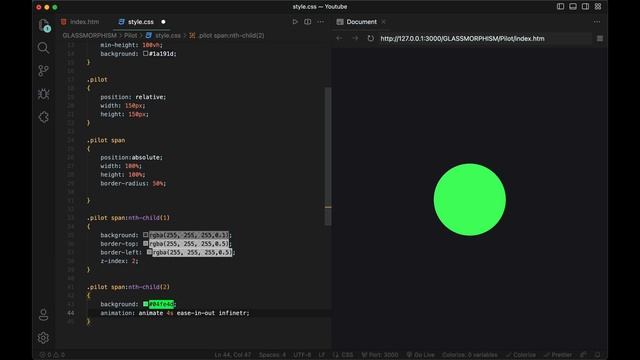The height and width of the screenshot is (360, 640).
Task: Change the CSS language mode
Action: (343, 355)
